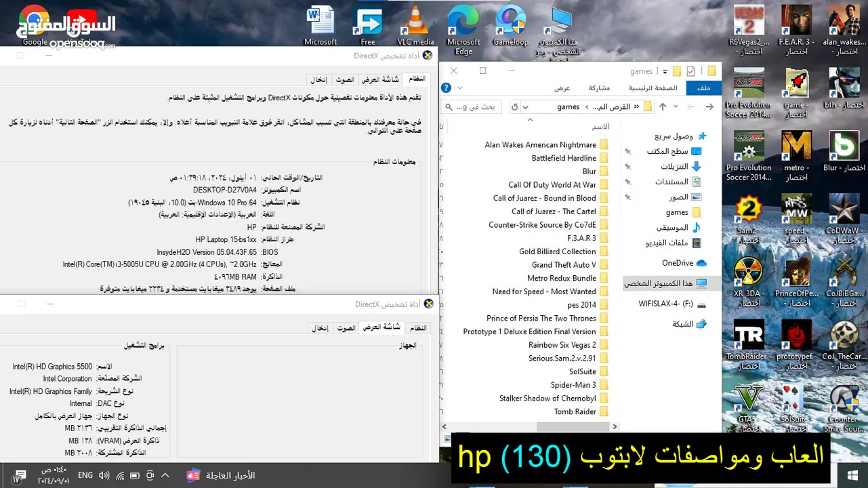Select النظام tab in DirectX display device window
868x488 pixels.
click(x=418, y=328)
